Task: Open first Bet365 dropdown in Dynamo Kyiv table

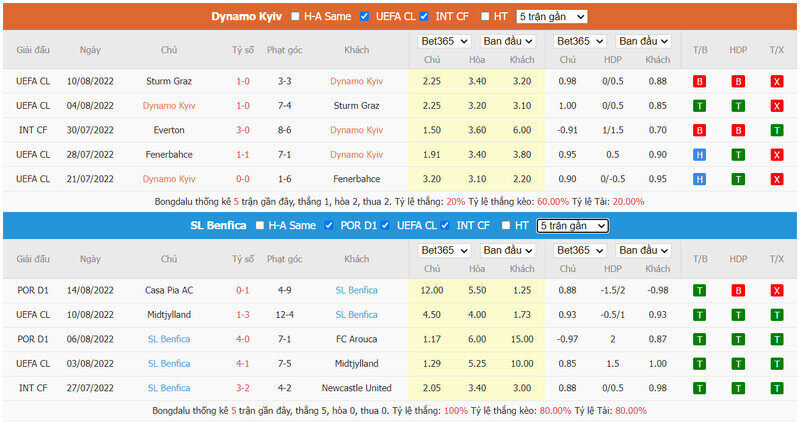Action: [444, 41]
